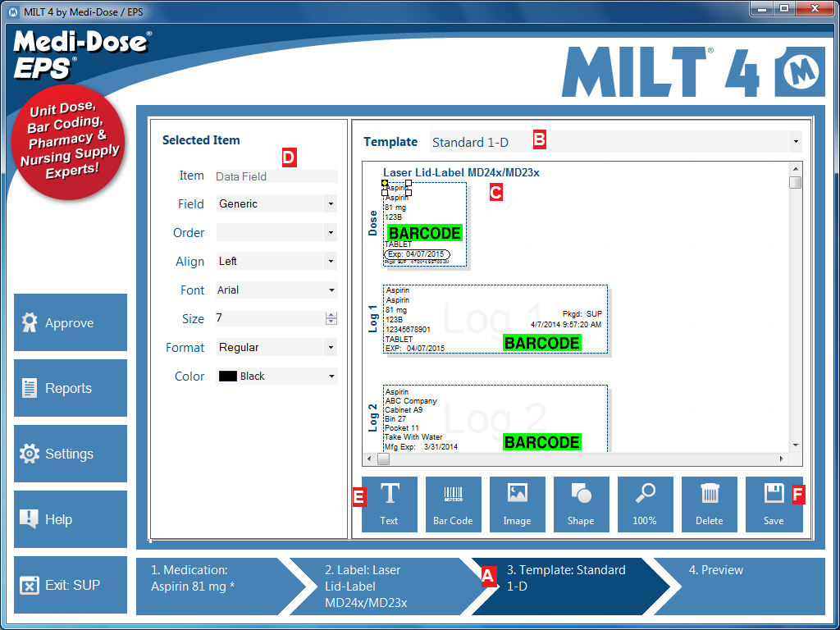Click the round M logo at top right
The height and width of the screenshot is (630, 840).
[801, 72]
